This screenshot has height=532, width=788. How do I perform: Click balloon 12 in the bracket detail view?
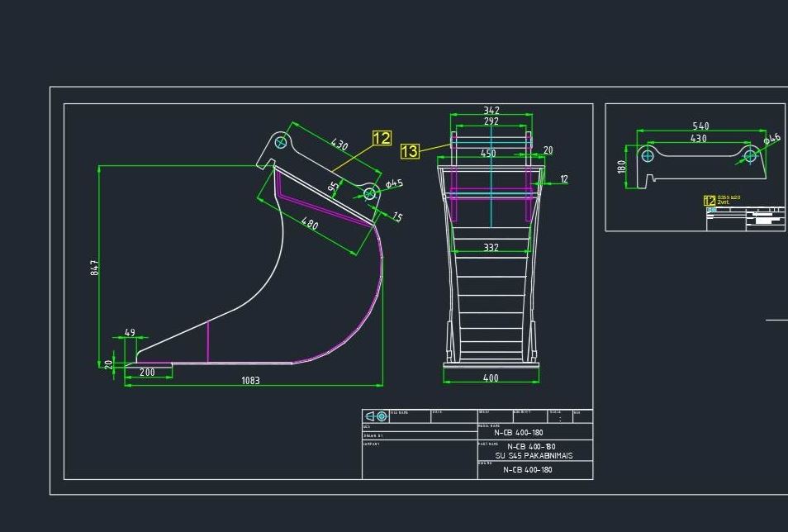(709, 201)
